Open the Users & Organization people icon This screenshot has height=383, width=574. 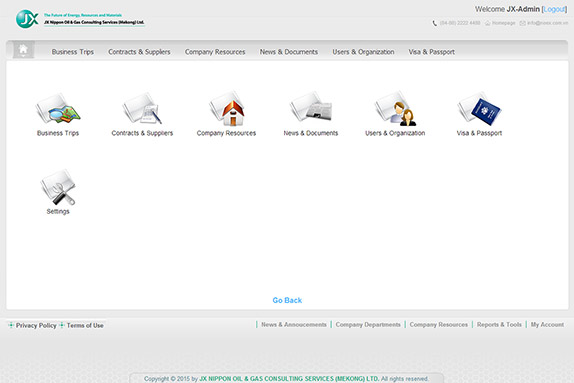pyautogui.click(x=395, y=108)
